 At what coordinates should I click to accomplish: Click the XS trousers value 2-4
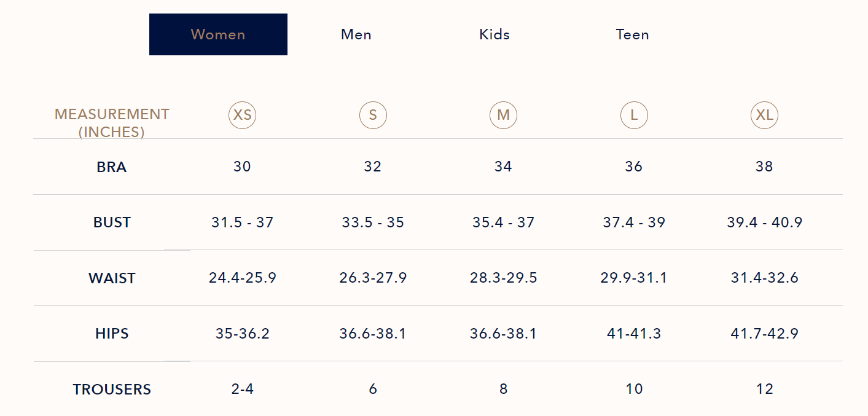(242, 390)
